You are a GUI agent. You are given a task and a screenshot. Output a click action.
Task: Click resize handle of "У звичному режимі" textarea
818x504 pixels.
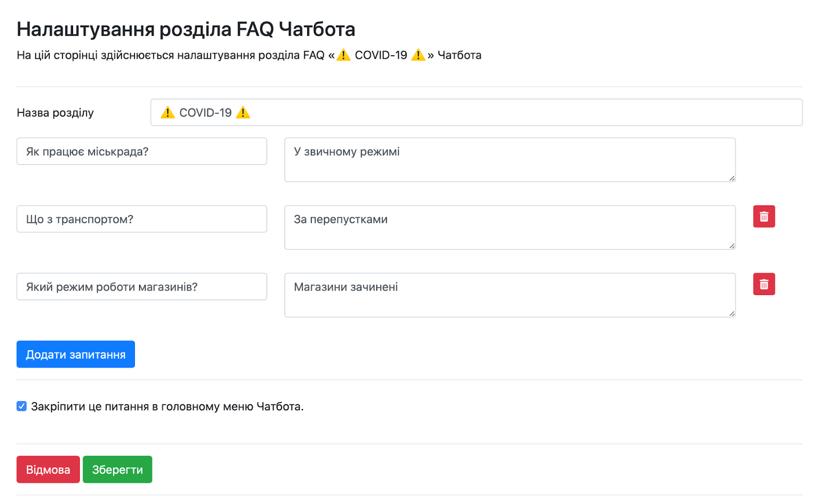[732, 178]
